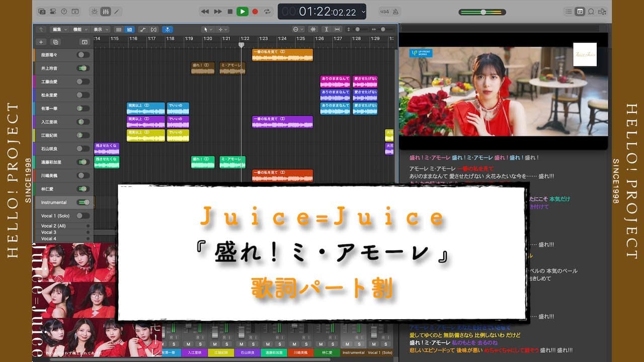The width and height of the screenshot is (644, 362).
Task: Toggle the 工藤由愛 track switch
Action: (x=83, y=81)
